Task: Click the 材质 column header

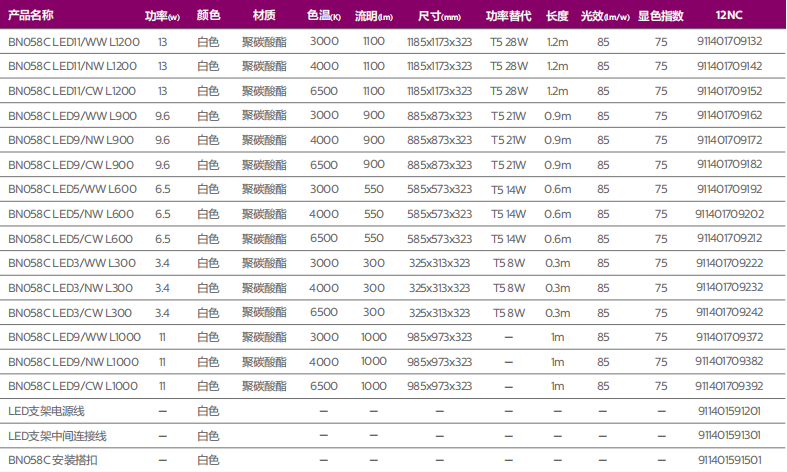Action: (264, 16)
